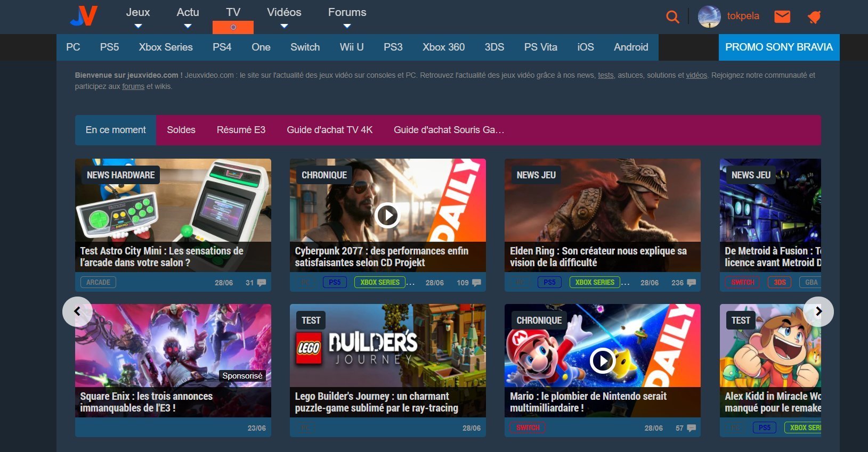The width and height of the screenshot is (868, 452).
Task: Switch to the Soldes tab
Action: tap(181, 130)
